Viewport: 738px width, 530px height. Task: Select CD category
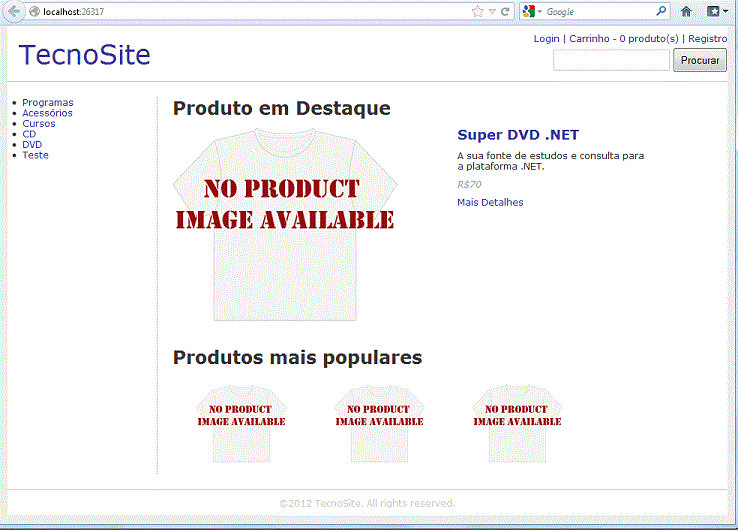[x=29, y=134]
